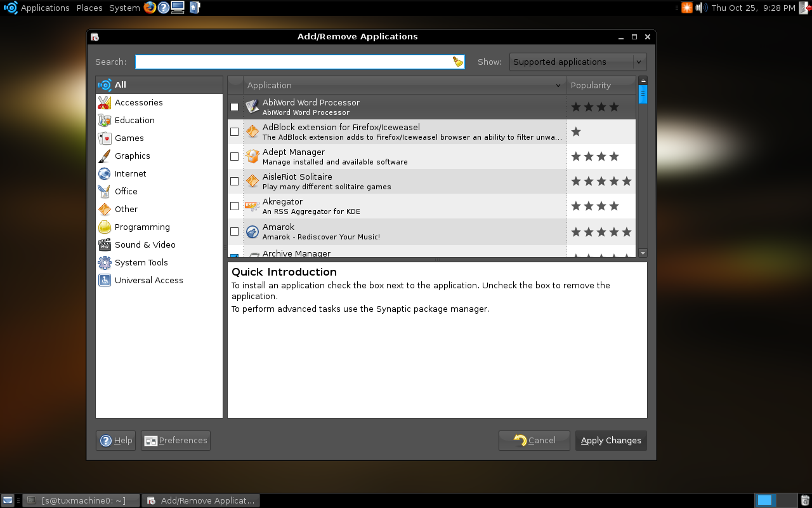Click Apply Changes
812x508 pixels.
(x=611, y=440)
